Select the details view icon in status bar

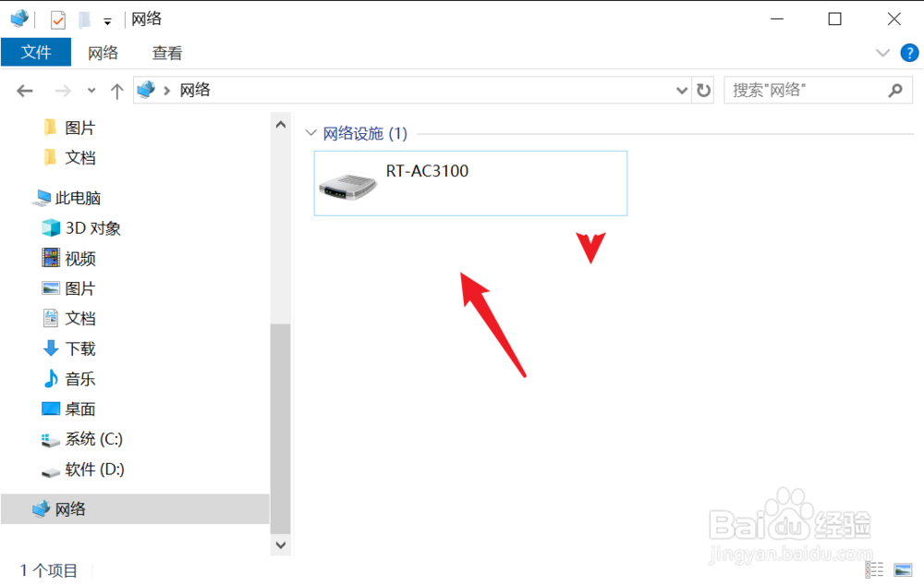874,569
